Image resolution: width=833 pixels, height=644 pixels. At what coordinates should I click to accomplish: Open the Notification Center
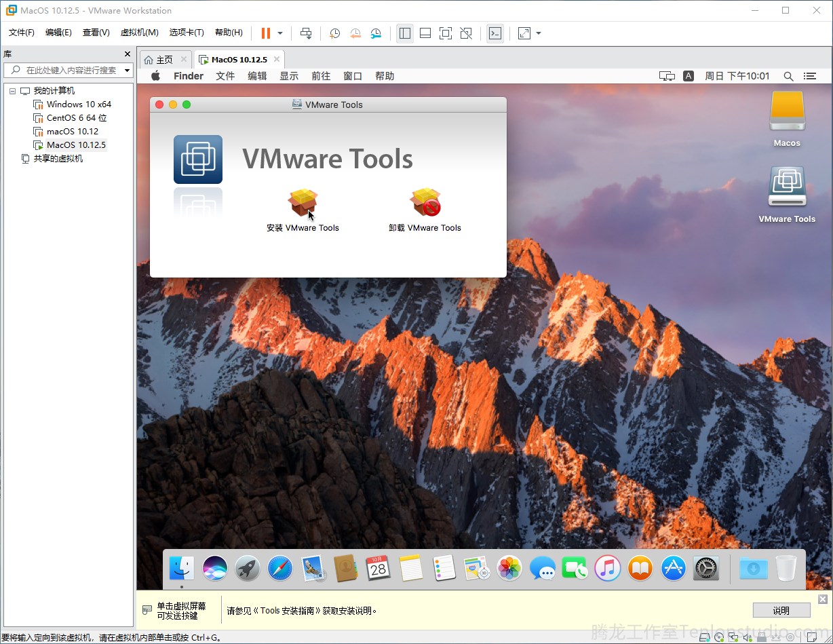809,76
